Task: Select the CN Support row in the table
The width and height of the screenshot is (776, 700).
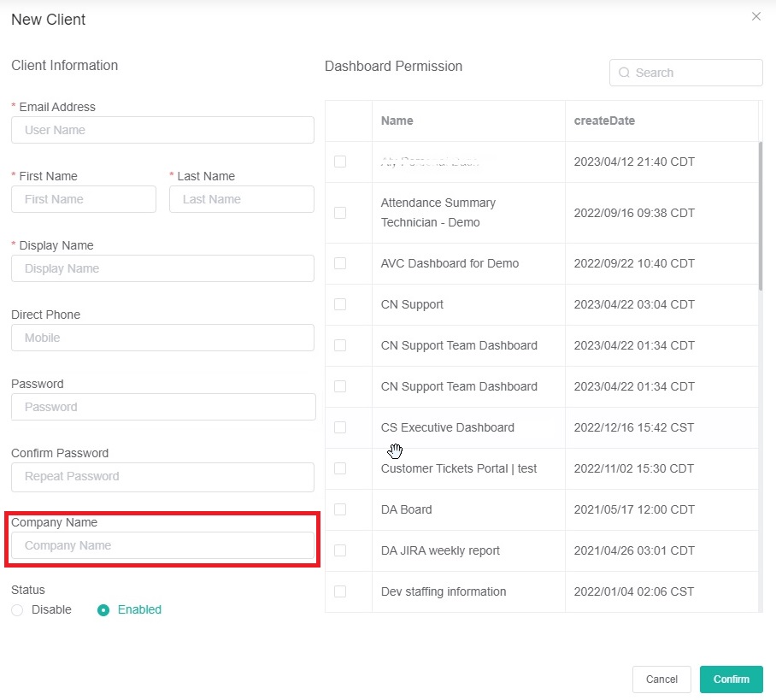Action: (468, 304)
